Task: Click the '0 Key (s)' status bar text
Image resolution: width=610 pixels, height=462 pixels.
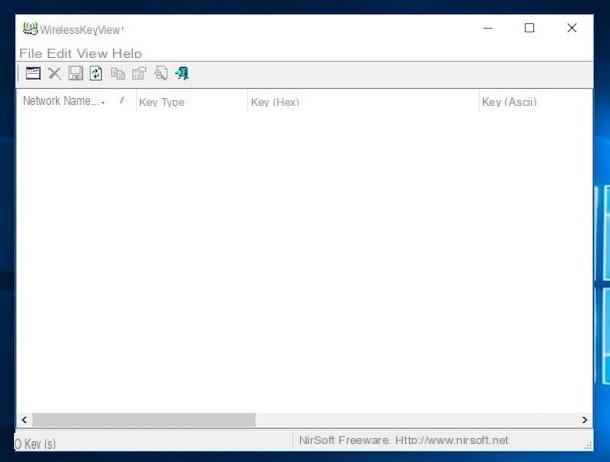Action: pos(35,443)
